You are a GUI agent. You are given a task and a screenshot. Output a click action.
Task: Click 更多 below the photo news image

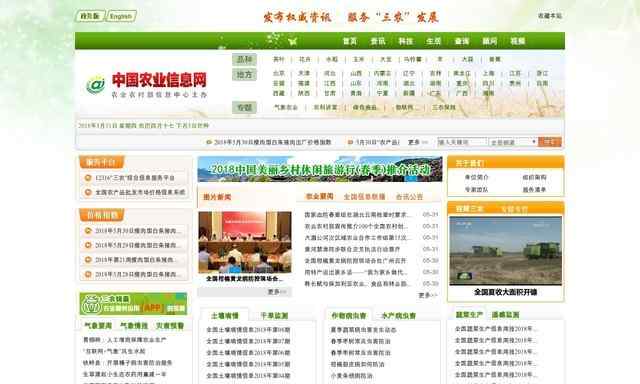(x=278, y=292)
